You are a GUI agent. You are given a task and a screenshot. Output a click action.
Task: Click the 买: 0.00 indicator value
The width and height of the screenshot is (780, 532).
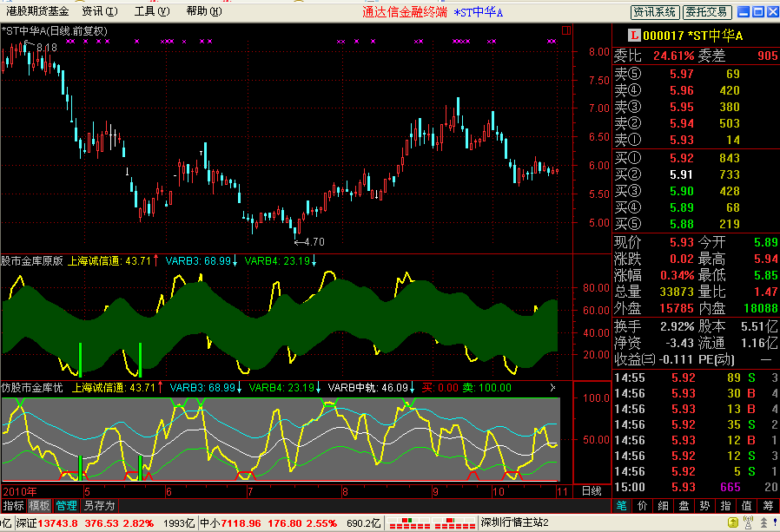pos(440,387)
